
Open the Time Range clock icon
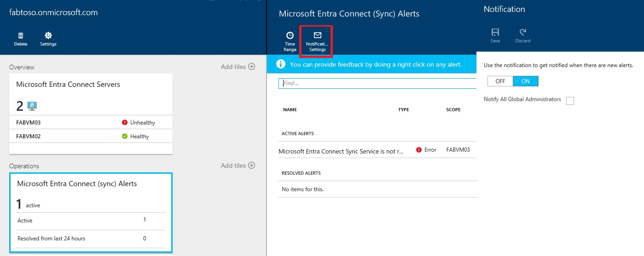(x=290, y=35)
